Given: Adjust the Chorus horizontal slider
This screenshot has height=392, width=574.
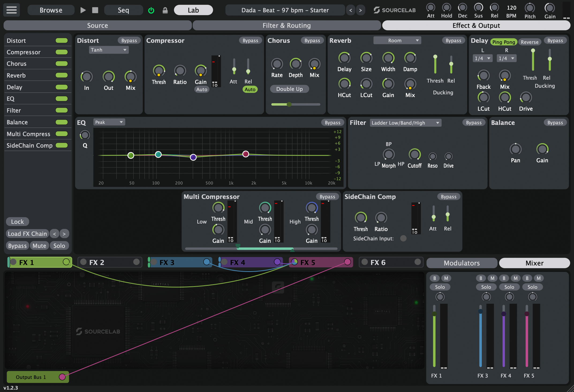Looking at the screenshot, I should coord(296,104).
